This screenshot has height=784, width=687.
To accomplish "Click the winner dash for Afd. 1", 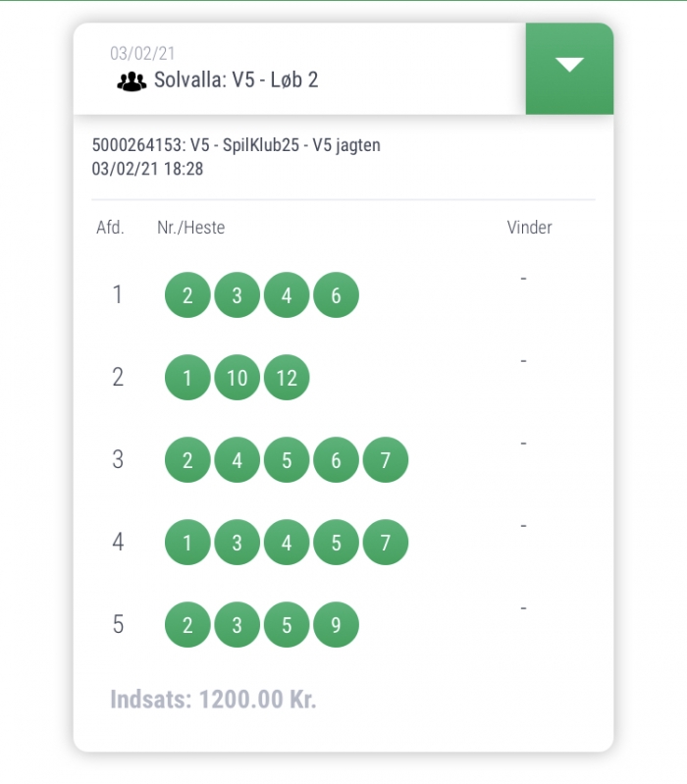I will tap(523, 279).
